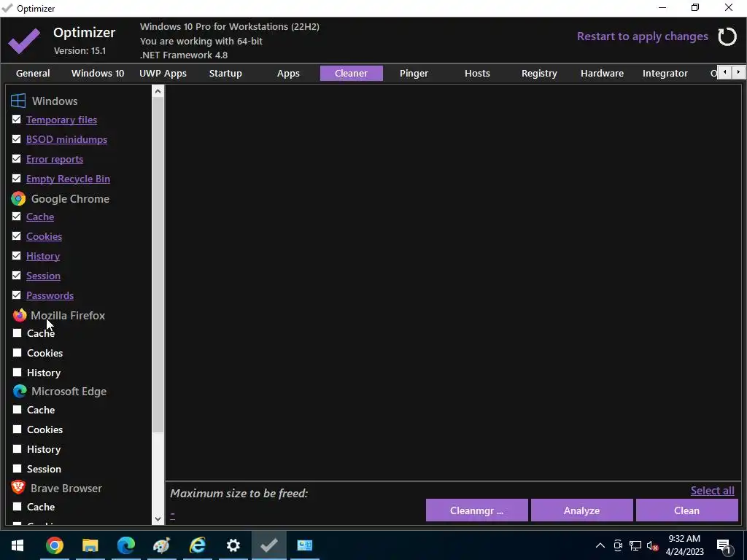Screen dimensions: 747x560
Task: Open the UWP Apps tab
Action: [163, 74]
